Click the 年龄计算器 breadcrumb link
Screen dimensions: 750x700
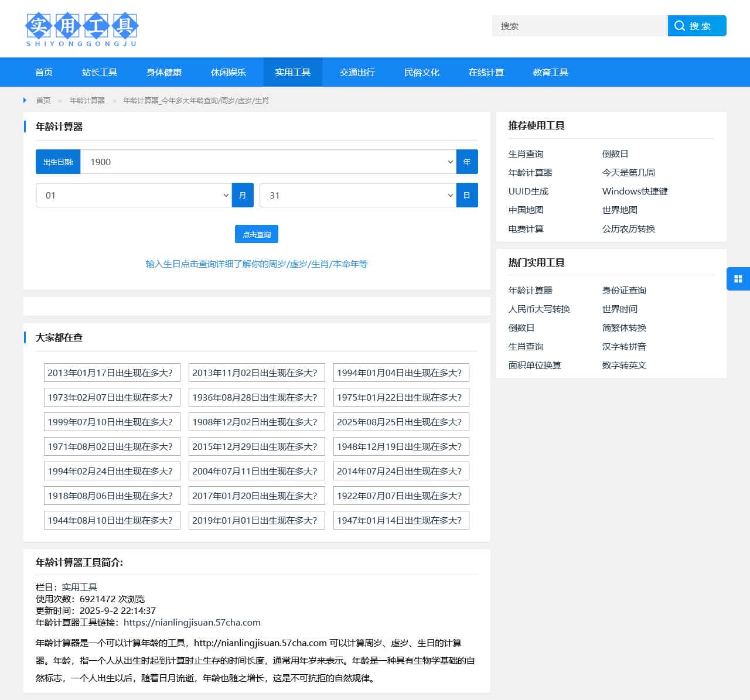87,101
